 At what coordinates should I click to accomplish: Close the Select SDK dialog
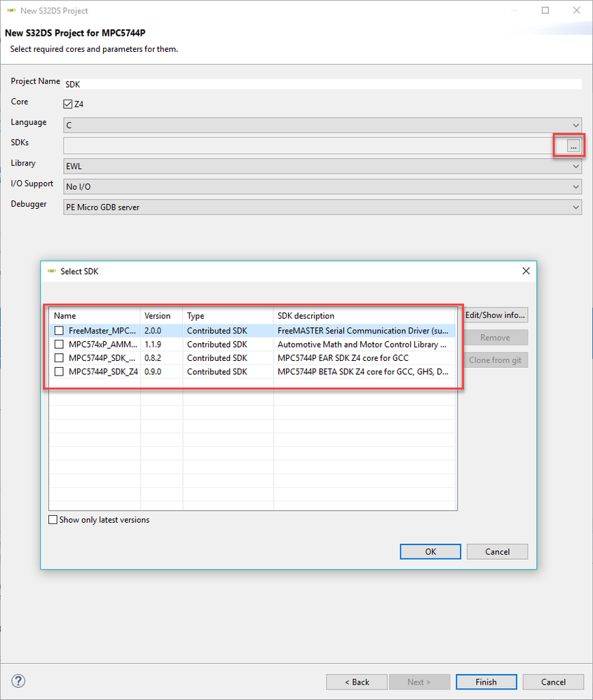tap(526, 271)
